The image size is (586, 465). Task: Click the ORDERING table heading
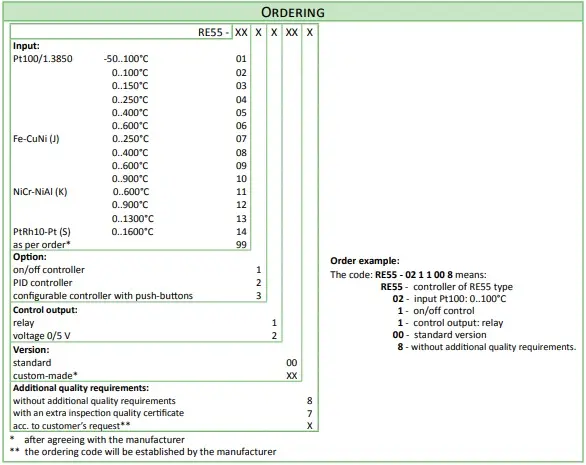tap(293, 12)
